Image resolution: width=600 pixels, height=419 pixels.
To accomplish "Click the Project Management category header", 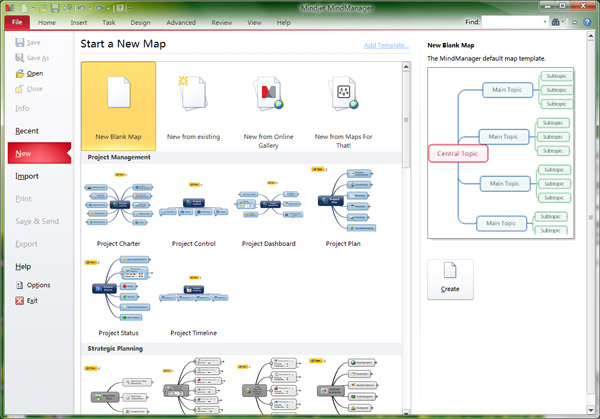I will click(x=241, y=157).
